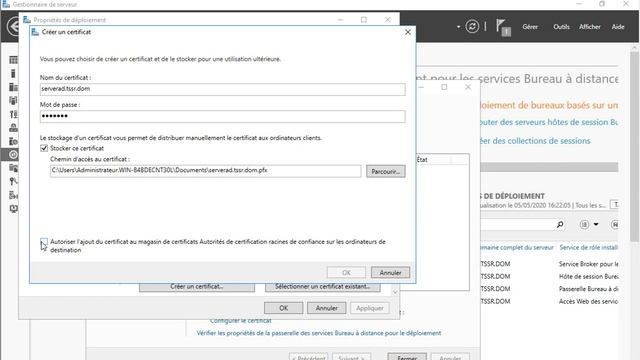640x360 pixels.
Task: Open the Outils menu
Action: pyautogui.click(x=561, y=27)
